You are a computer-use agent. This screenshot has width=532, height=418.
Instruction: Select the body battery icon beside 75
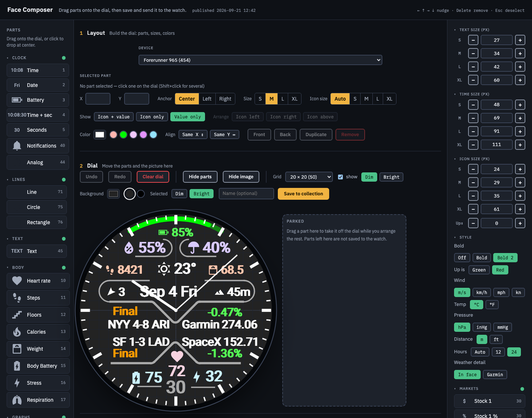tap(137, 377)
